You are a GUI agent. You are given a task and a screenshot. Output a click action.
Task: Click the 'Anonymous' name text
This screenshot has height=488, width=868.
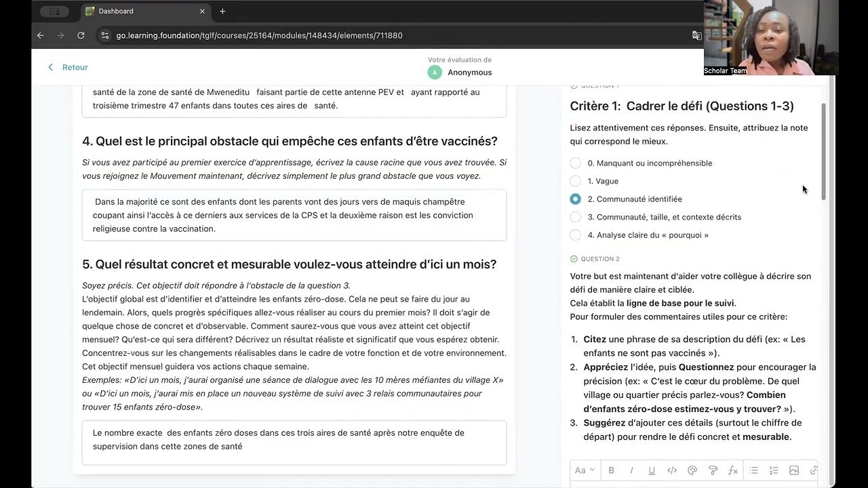point(470,73)
